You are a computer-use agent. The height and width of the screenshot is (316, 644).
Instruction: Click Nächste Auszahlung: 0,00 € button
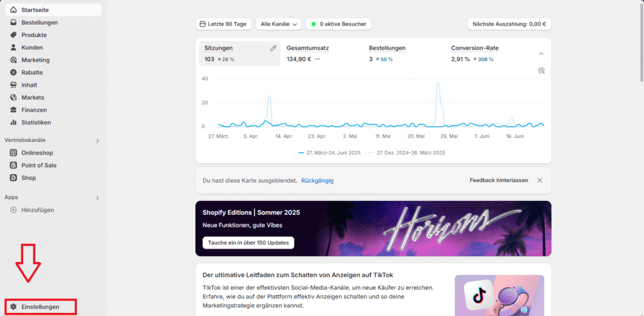click(x=509, y=25)
